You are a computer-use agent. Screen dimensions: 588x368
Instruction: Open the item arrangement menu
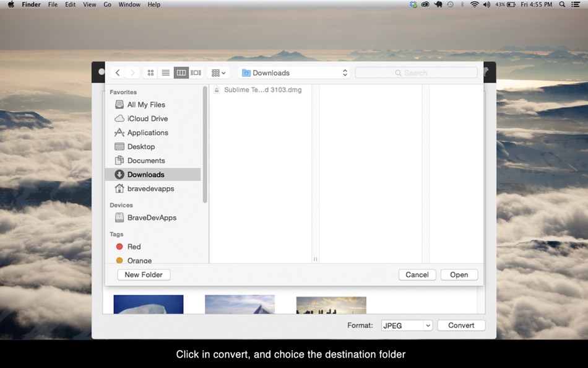pos(218,72)
